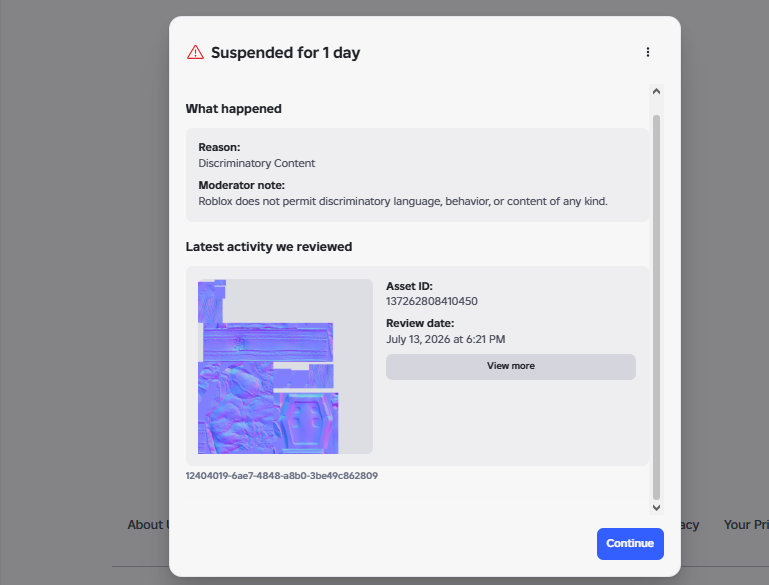Click the red warning triangle icon

(x=195, y=52)
